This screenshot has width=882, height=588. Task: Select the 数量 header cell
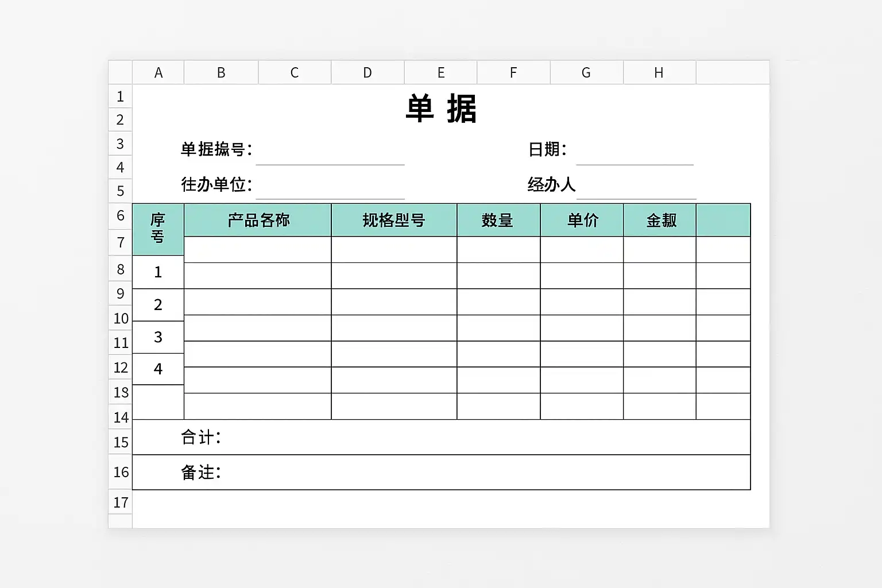[498, 220]
